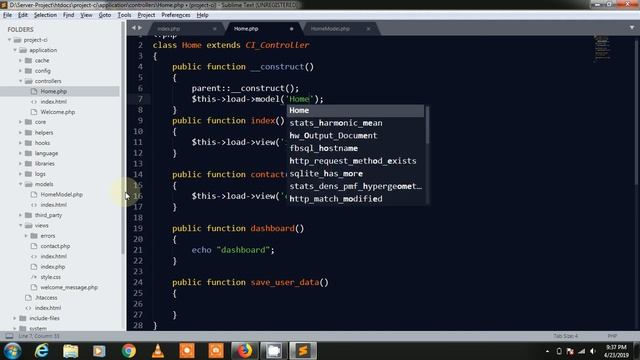Open HomeModel.php in the sidebar

(x=61, y=194)
